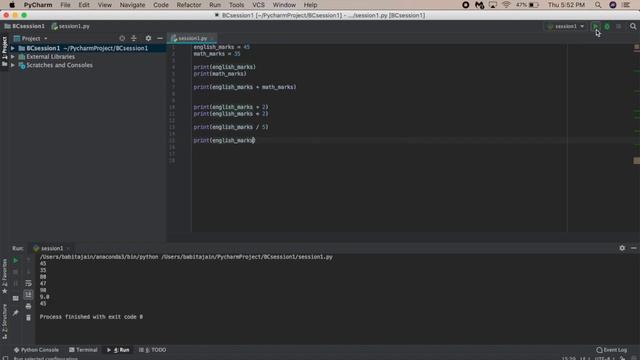Expand the External Libraries node arrow

click(x=13, y=57)
